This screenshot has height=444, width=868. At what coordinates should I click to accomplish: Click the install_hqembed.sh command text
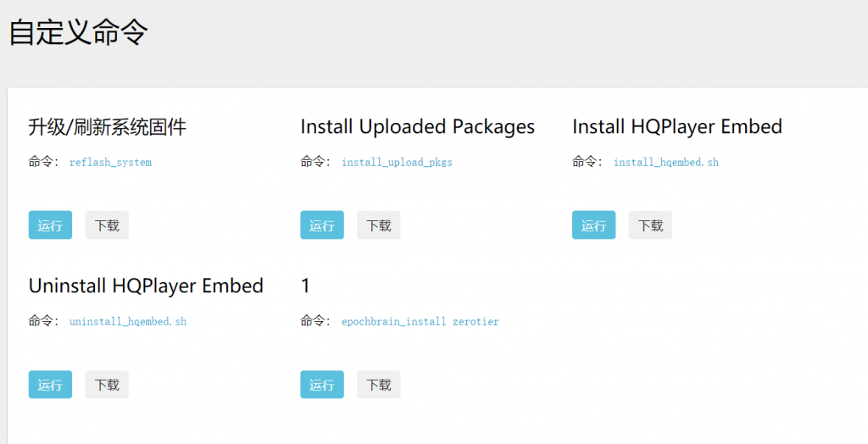point(666,162)
